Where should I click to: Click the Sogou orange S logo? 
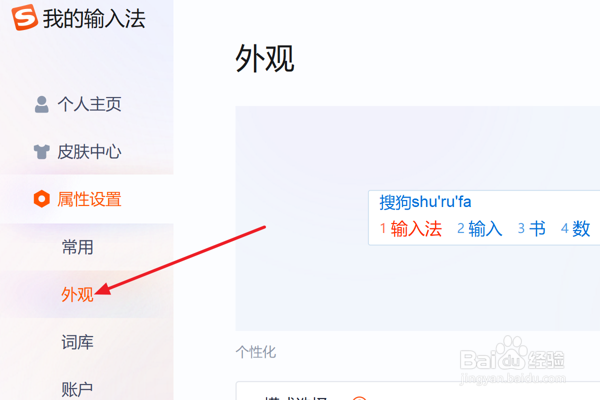tap(25, 17)
